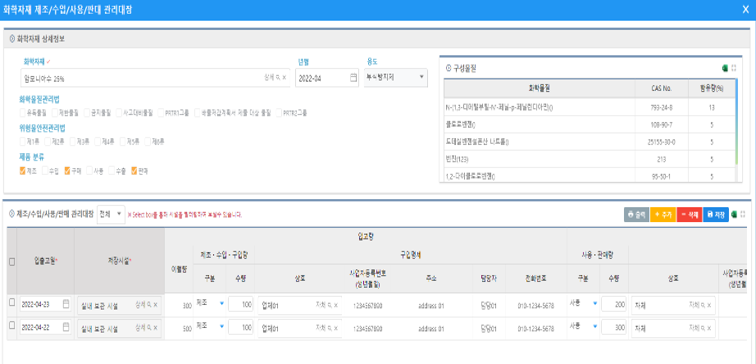Open 제조 type dropdown in 2022-04-23 row
756x364 pixels.
point(210,303)
